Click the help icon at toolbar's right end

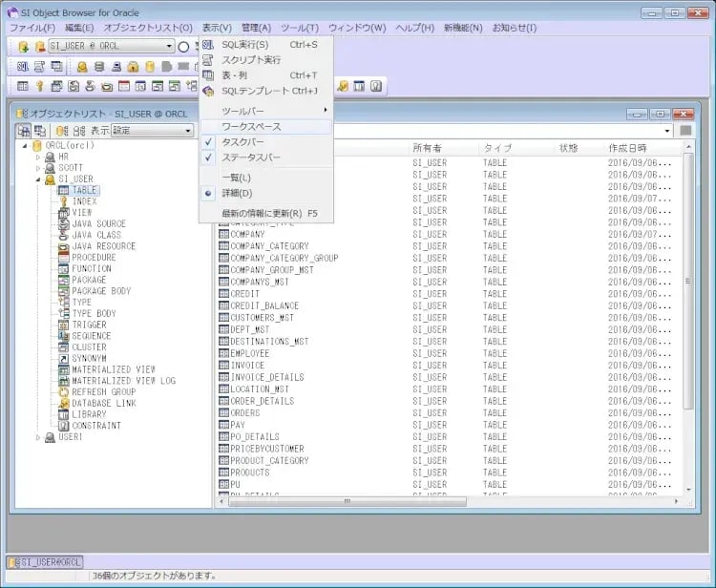(x=376, y=87)
